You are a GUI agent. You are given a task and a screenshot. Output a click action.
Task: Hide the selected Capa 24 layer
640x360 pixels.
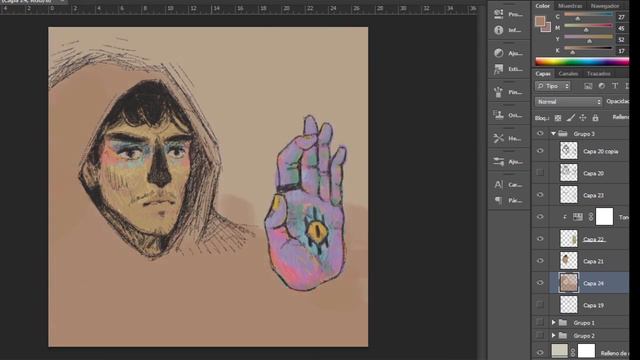(x=540, y=282)
